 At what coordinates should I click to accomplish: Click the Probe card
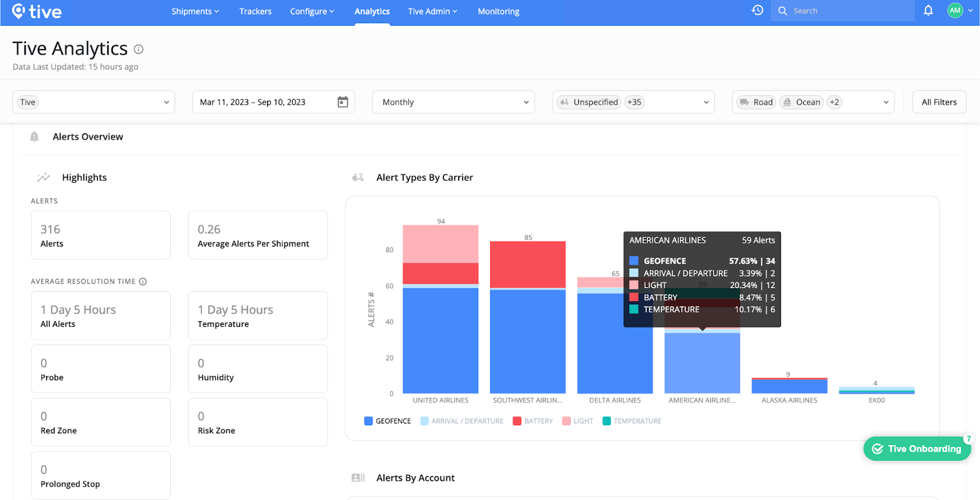(101, 369)
